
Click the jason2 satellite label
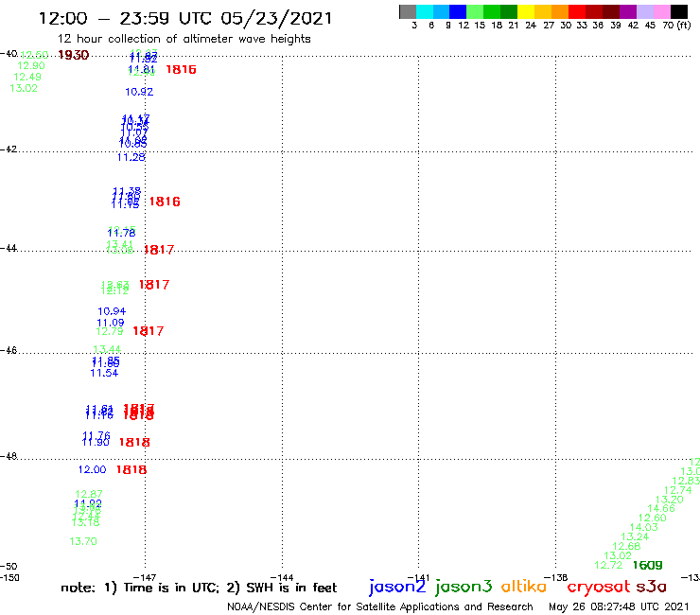(397, 587)
